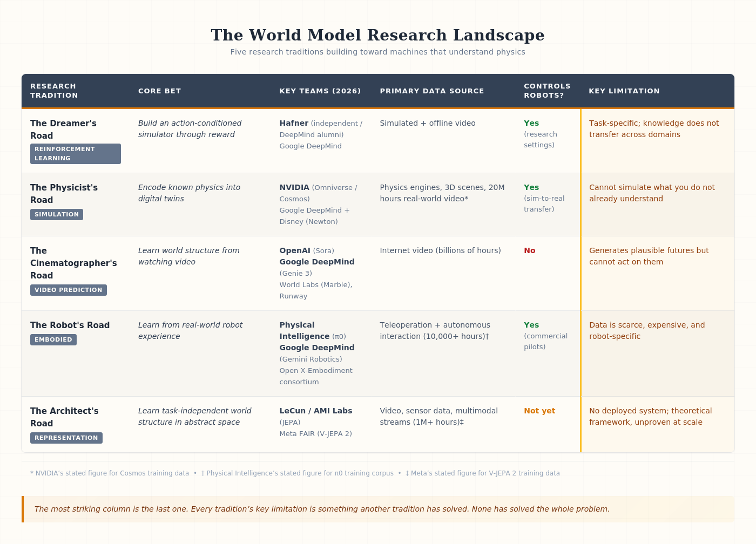The image size is (756, 544).
Task: Click 'Build an action-conditioned simulator through reward' cell
Action: tap(190, 129)
